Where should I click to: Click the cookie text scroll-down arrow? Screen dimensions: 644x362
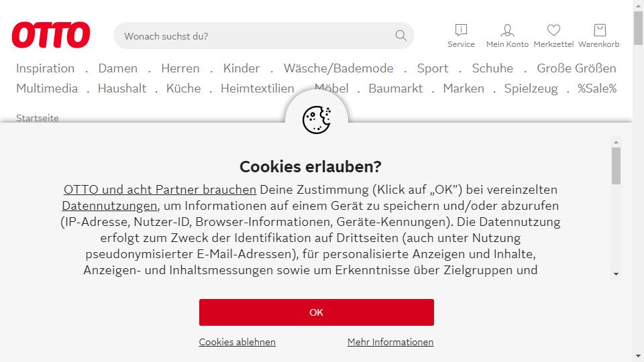(x=616, y=274)
